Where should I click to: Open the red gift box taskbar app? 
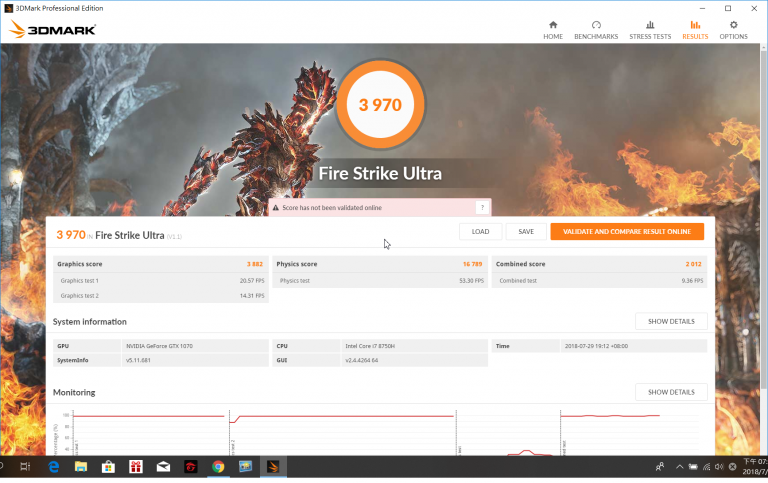136,467
